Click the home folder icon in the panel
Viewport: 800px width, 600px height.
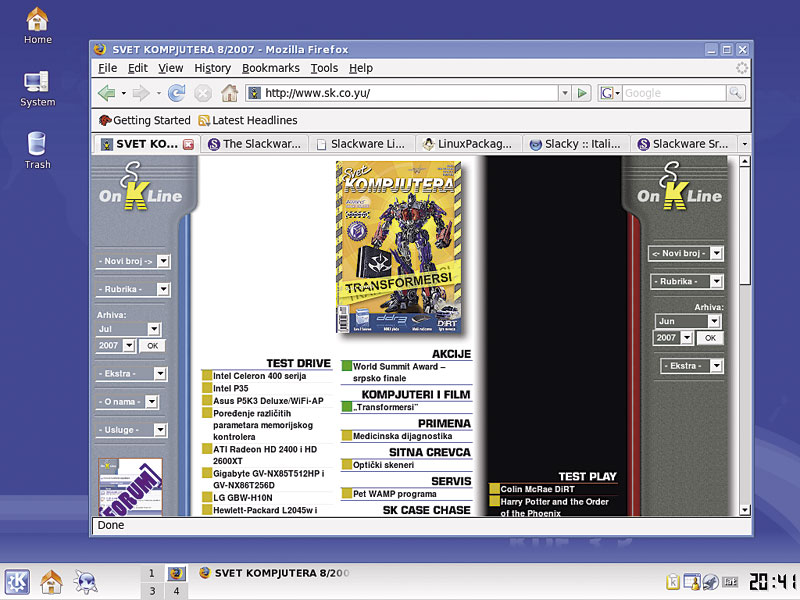coord(52,582)
